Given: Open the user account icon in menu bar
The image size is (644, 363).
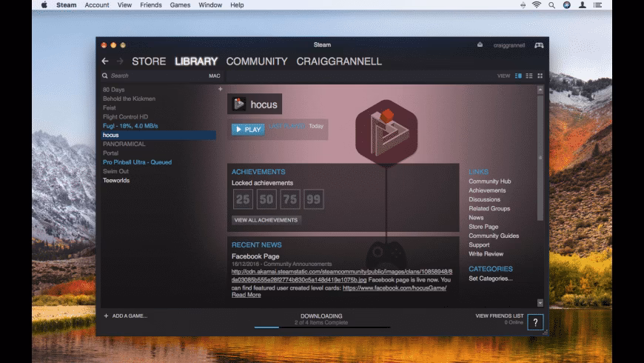Looking at the screenshot, I should pyautogui.click(x=582, y=5).
